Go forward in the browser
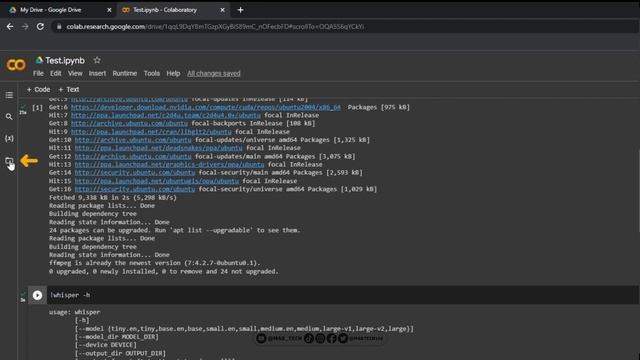The height and width of the screenshot is (360, 640). coord(25,27)
